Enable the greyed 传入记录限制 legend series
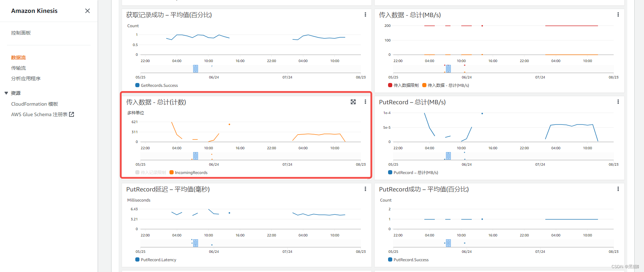 click(x=151, y=173)
